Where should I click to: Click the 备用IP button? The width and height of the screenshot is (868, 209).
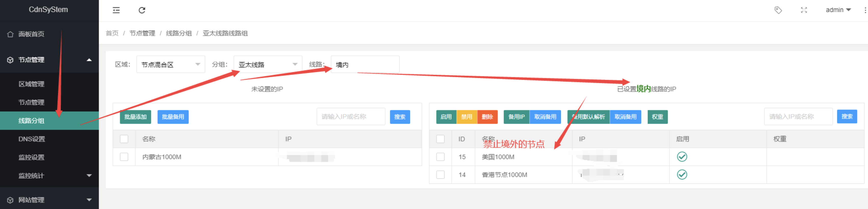[x=516, y=117]
